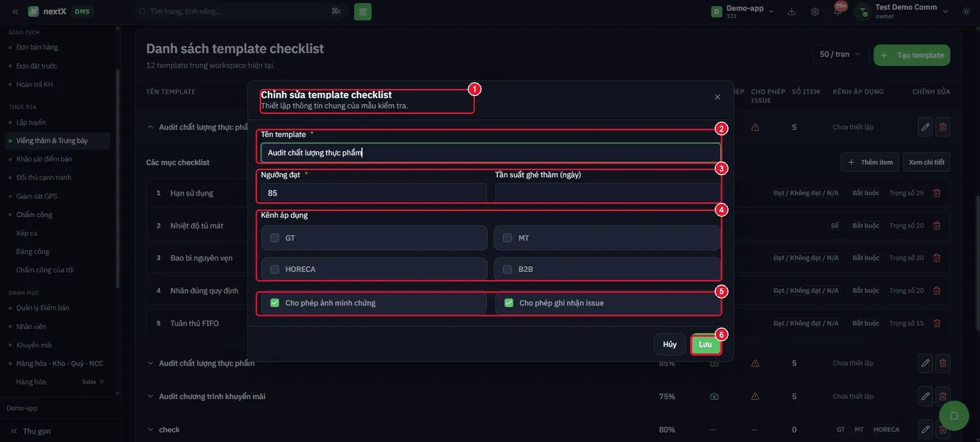Viewport: 980px width, 442px height.
Task: Click the Thêm item button
Action: point(870,162)
